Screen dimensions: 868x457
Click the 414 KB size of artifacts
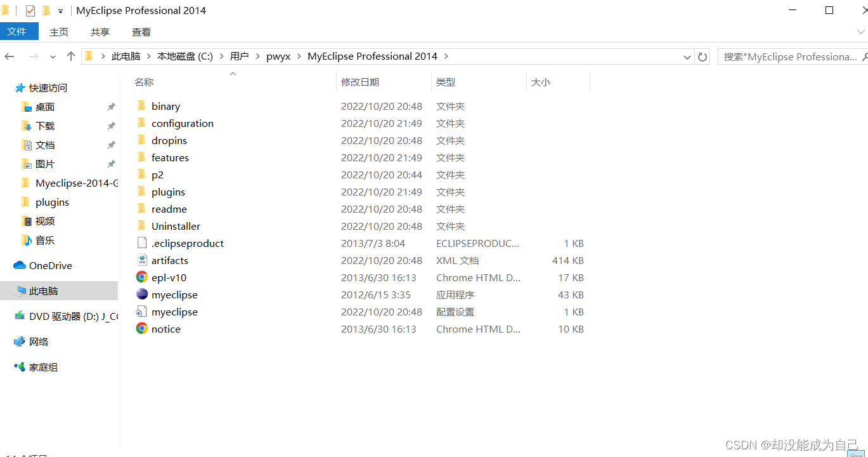coord(568,260)
